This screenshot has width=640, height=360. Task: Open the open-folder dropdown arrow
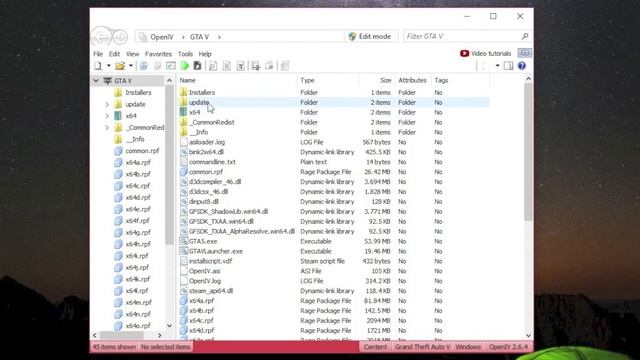coord(131,66)
